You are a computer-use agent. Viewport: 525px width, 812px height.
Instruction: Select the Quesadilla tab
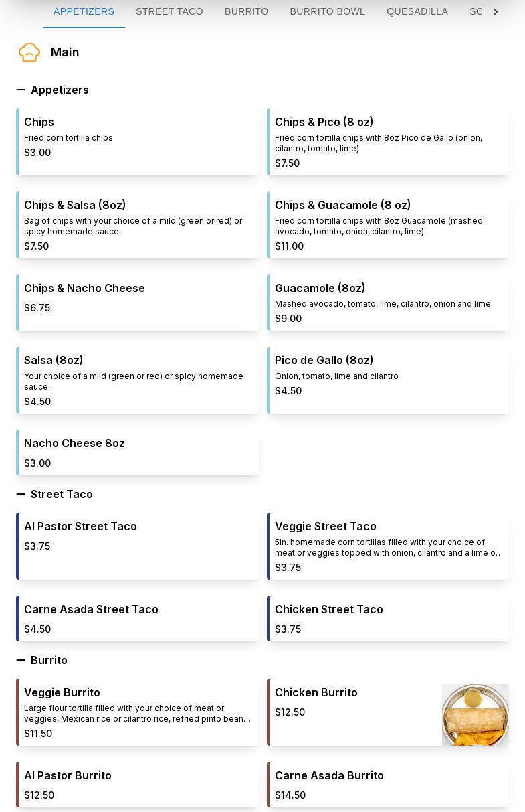click(417, 11)
